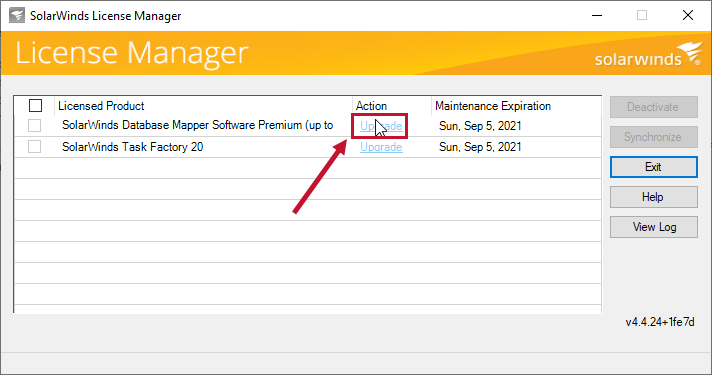Viewport: 712px width, 375px height.
Task: Click the Database Mapper expiration date Sun, Sep 5, 2021
Action: [480, 126]
